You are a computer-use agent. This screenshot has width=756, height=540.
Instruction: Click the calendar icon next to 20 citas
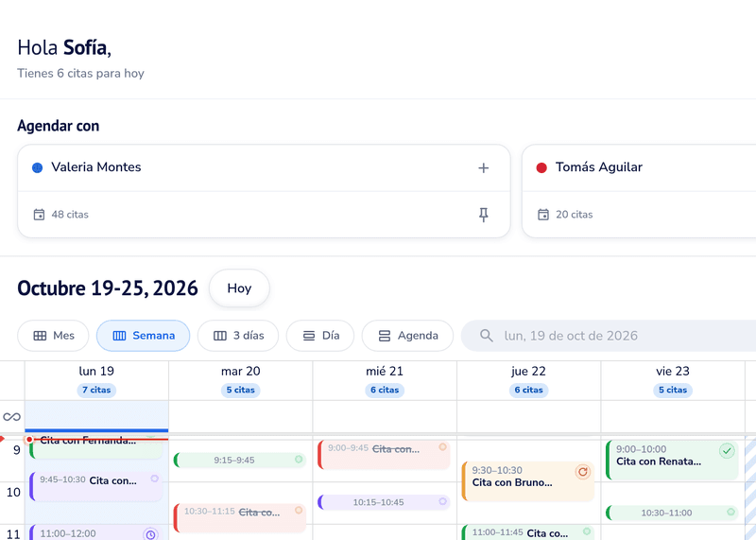pyautogui.click(x=543, y=215)
